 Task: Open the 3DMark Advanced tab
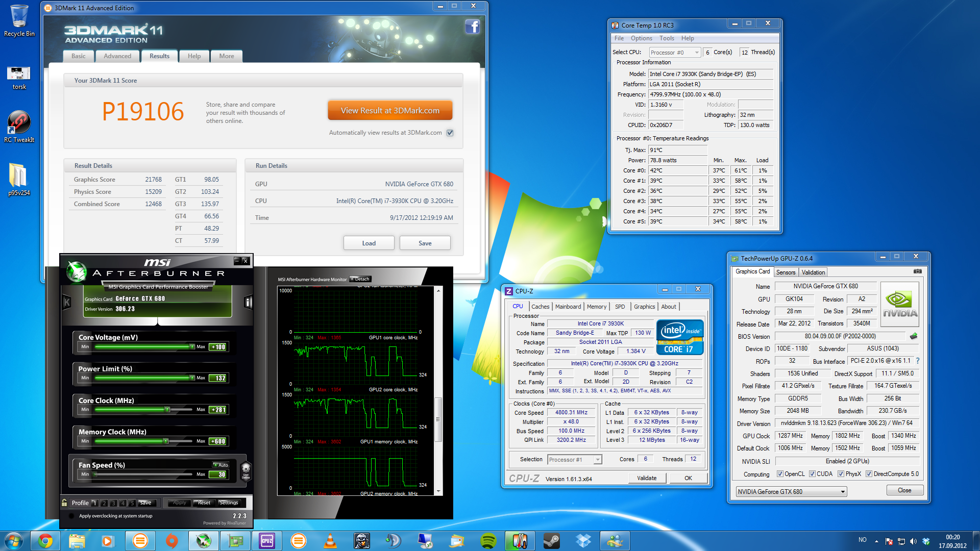tap(117, 56)
